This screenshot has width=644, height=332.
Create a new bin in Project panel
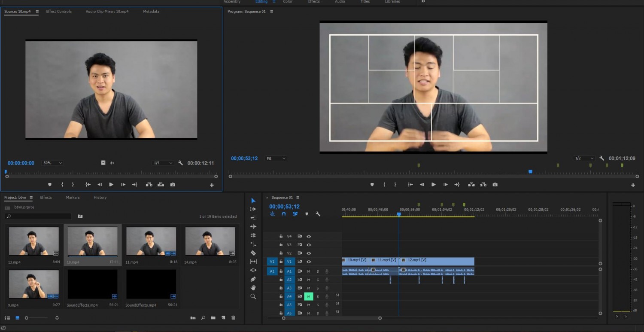213,318
